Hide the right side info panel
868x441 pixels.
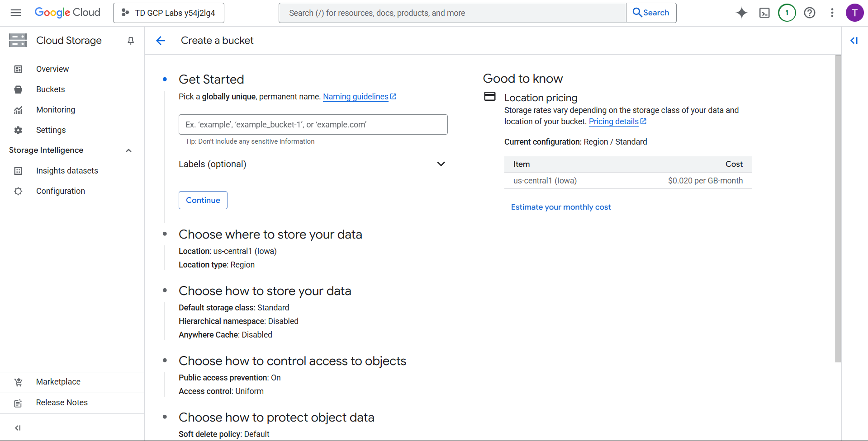[854, 41]
